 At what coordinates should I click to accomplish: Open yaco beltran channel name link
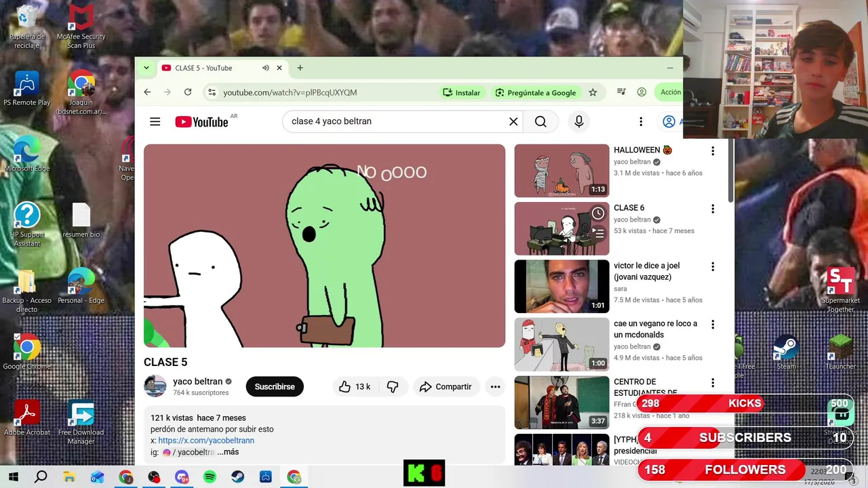[x=197, y=382]
